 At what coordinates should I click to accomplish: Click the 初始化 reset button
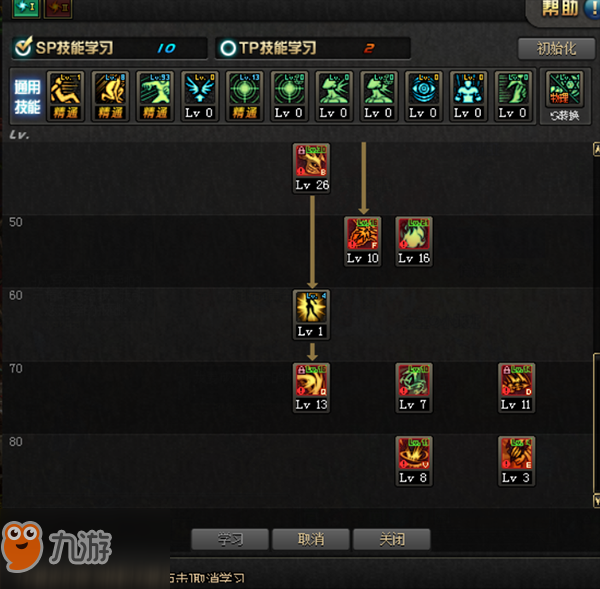point(556,49)
